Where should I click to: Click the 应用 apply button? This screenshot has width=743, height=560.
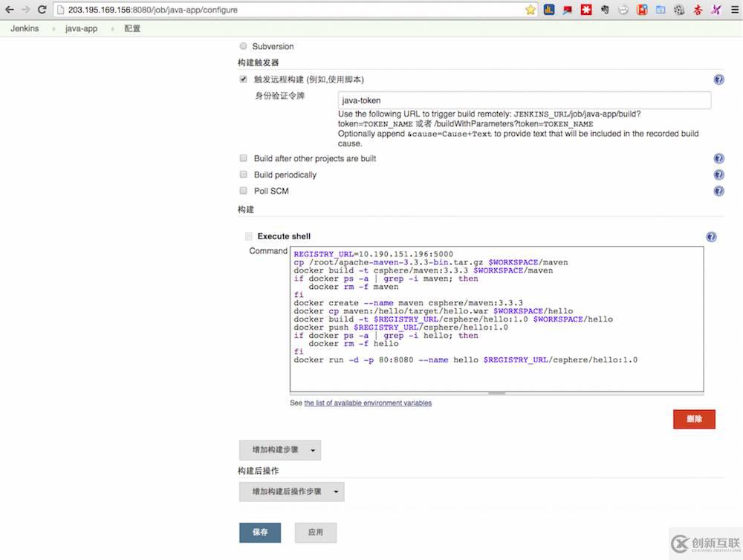click(316, 533)
